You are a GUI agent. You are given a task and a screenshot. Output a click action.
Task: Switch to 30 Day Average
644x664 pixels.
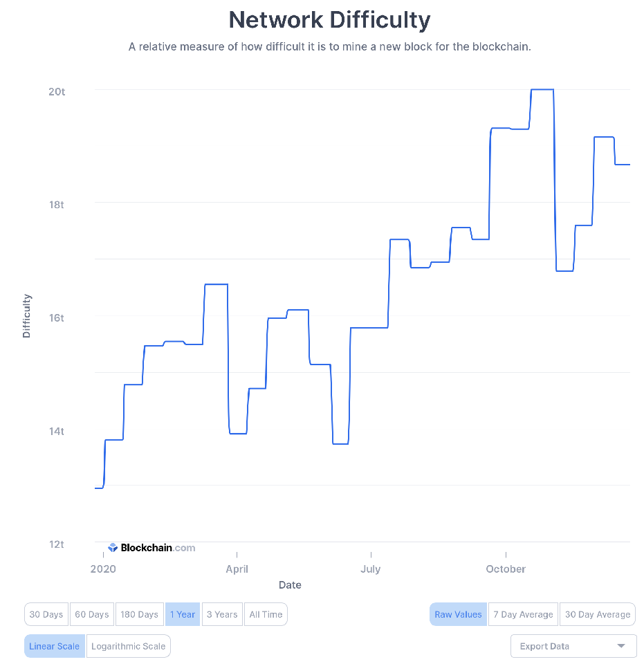pos(598,614)
